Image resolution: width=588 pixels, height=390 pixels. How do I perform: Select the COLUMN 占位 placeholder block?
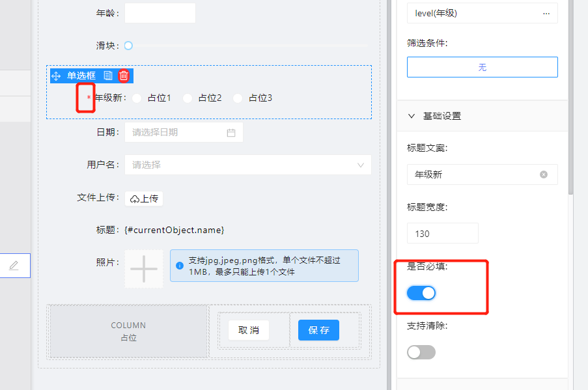click(129, 331)
